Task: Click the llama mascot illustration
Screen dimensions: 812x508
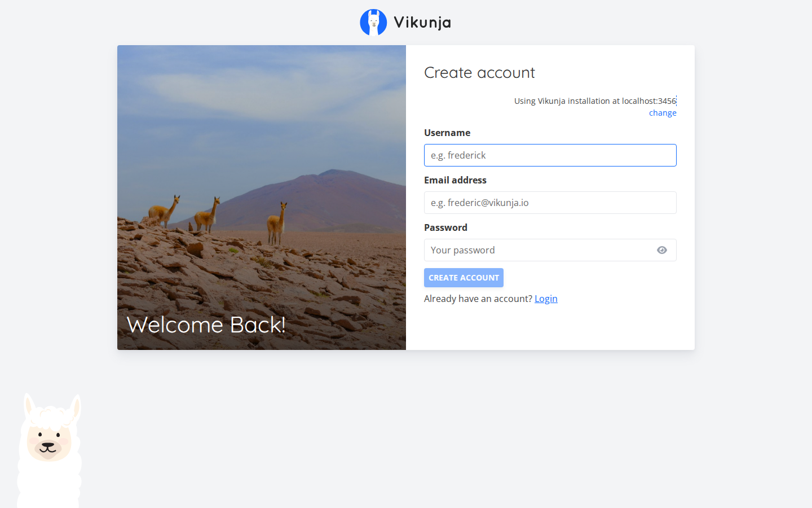Action: (x=49, y=450)
